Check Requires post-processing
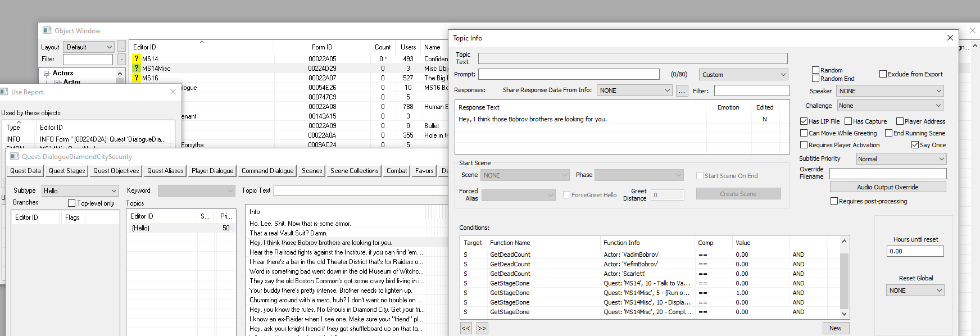 tap(834, 201)
